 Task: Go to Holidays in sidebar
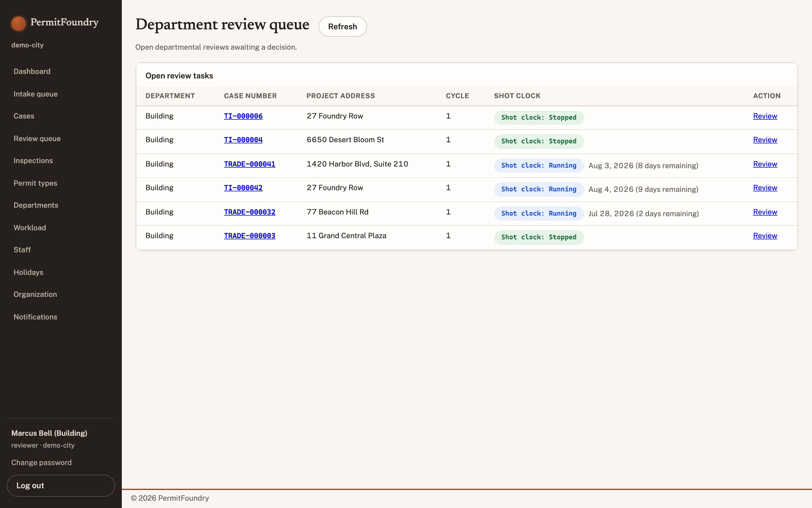(x=28, y=272)
